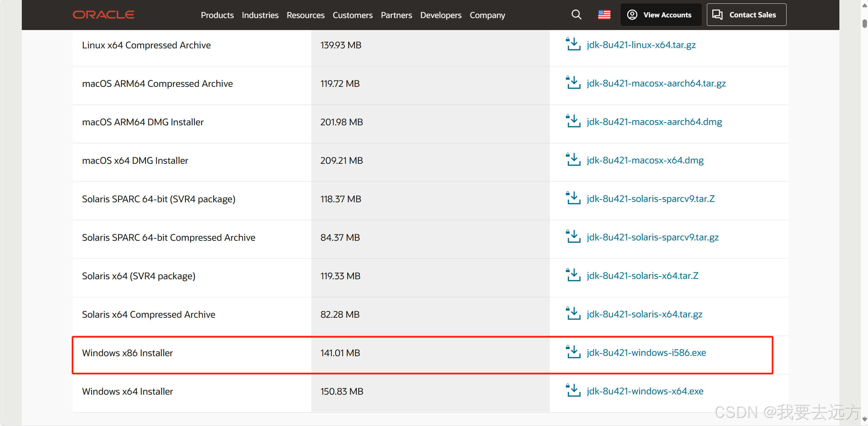Open the Developers menu
868x426 pixels.
(x=440, y=15)
